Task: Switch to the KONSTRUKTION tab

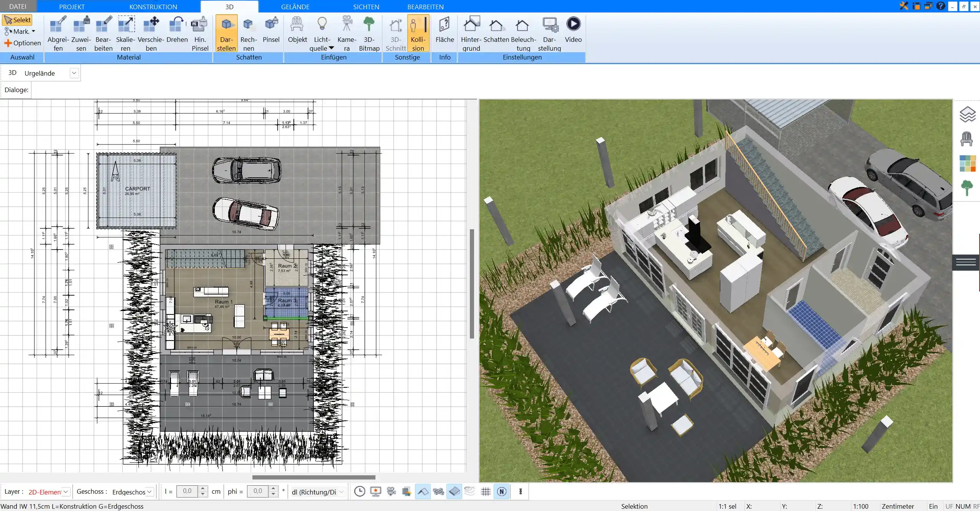Action: (153, 7)
